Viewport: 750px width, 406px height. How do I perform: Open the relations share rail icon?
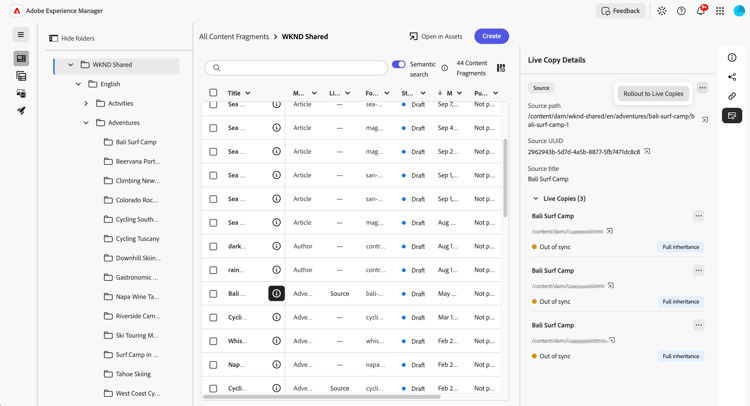[x=732, y=77]
